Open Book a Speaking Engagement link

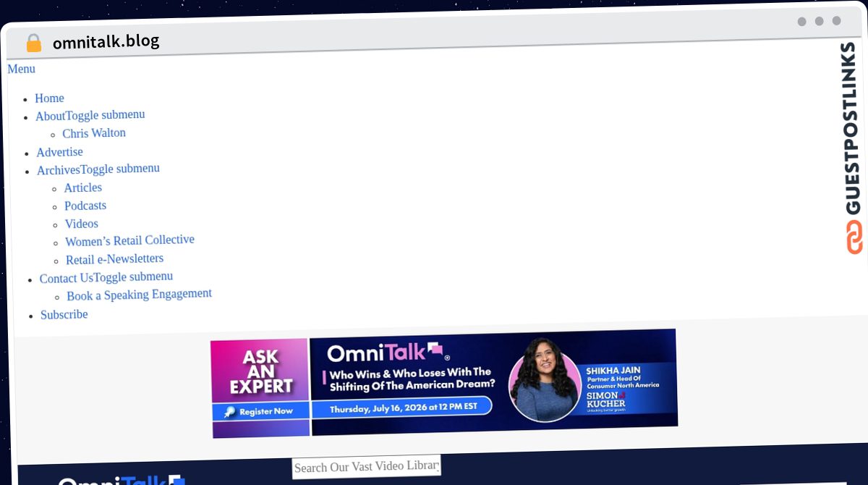click(x=139, y=295)
